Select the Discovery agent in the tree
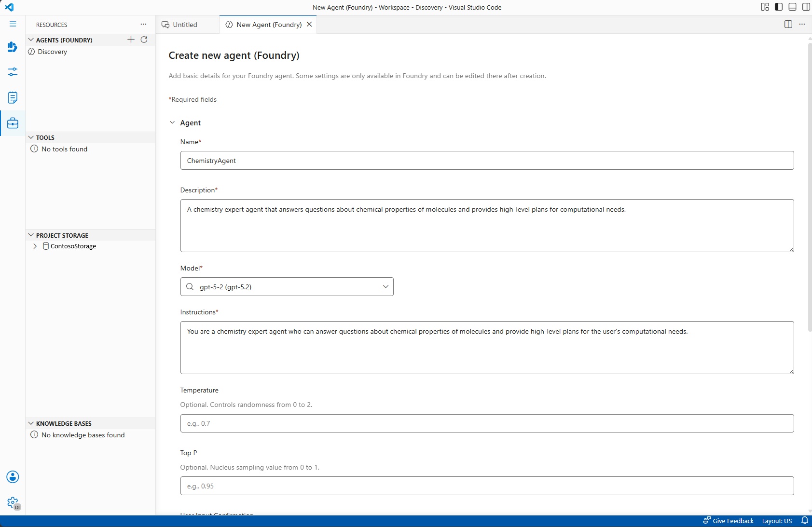Viewport: 812px width, 527px height. click(x=52, y=52)
